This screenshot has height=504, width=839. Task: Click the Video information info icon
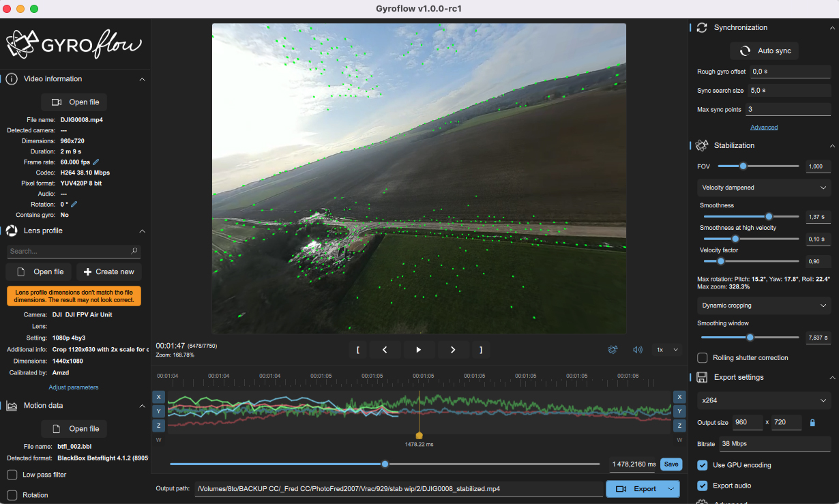click(x=12, y=79)
